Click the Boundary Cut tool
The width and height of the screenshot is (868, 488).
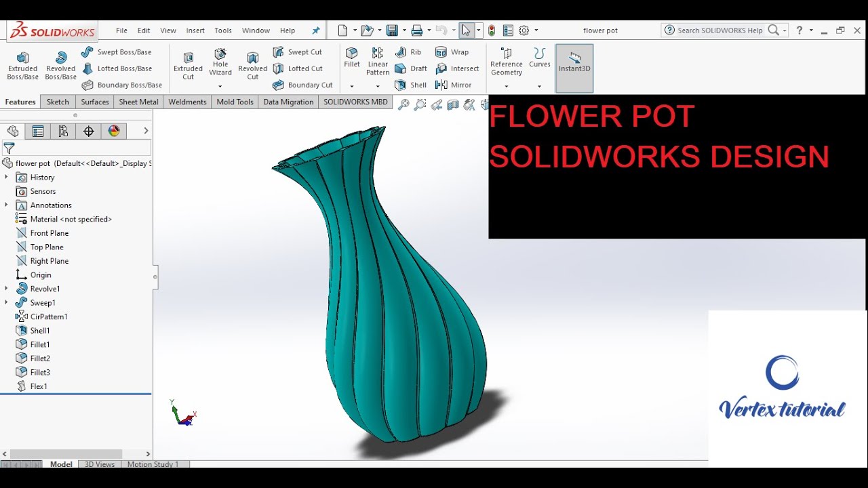[x=302, y=85]
